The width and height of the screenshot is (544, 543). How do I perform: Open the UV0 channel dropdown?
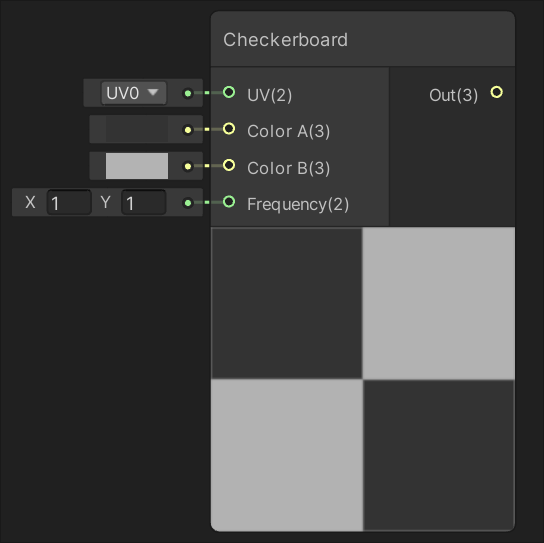point(134,93)
